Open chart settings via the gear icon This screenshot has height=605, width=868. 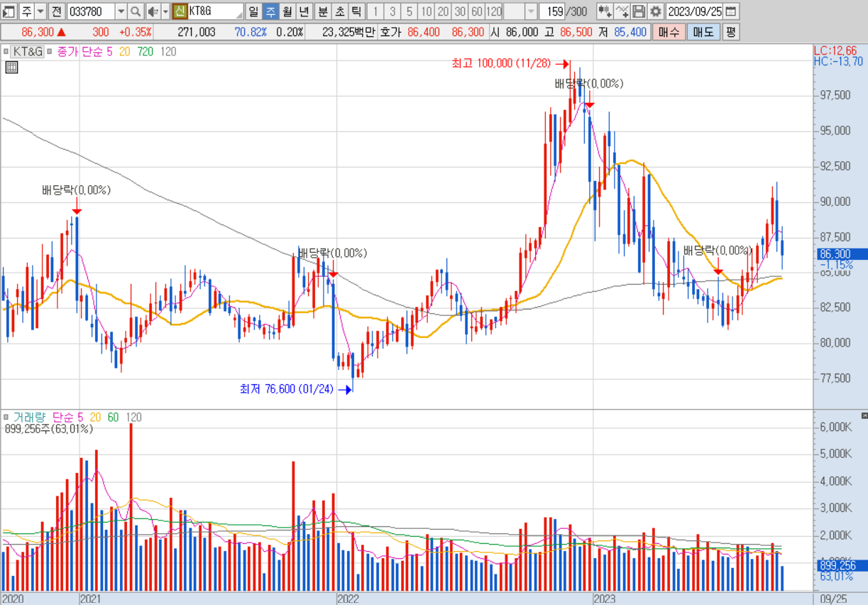click(x=655, y=11)
